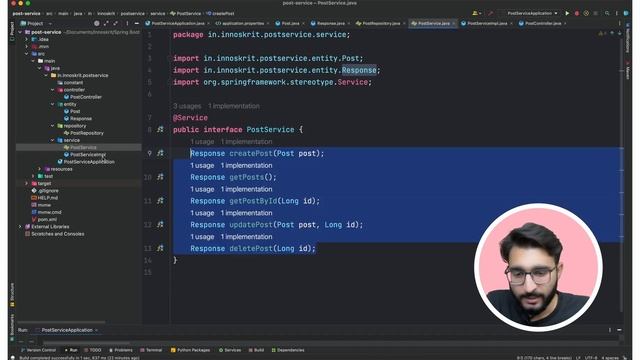Expand External Libraries node
Viewport: 640px width, 360px height.
tap(20, 227)
